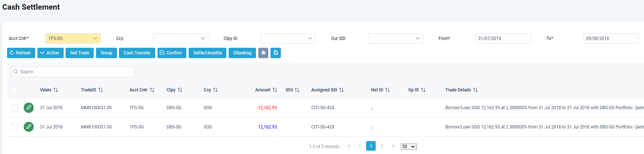Sort by Trade Details column arrows

[475, 90]
